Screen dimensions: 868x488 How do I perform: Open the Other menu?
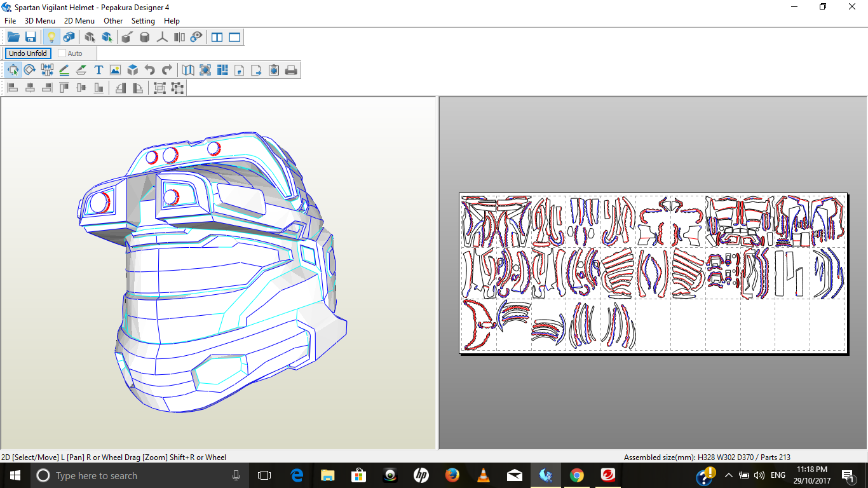[x=113, y=21]
